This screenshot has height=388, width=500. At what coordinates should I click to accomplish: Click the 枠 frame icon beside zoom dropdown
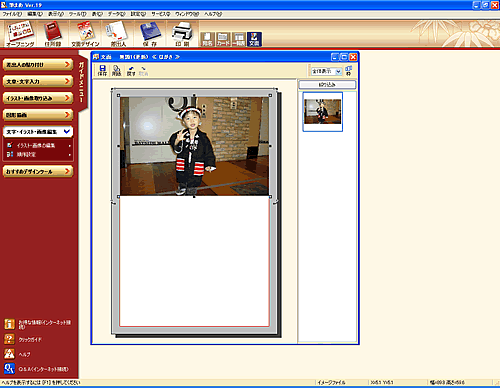coord(348,71)
